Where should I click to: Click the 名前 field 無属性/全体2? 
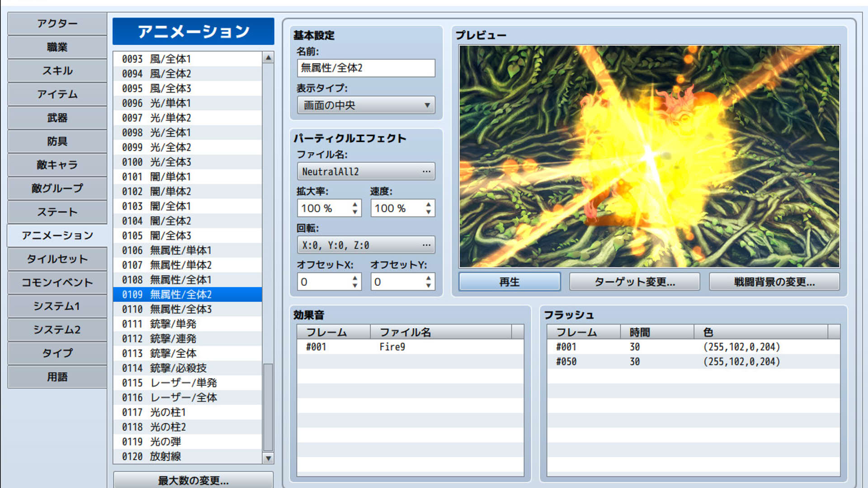pyautogui.click(x=366, y=68)
